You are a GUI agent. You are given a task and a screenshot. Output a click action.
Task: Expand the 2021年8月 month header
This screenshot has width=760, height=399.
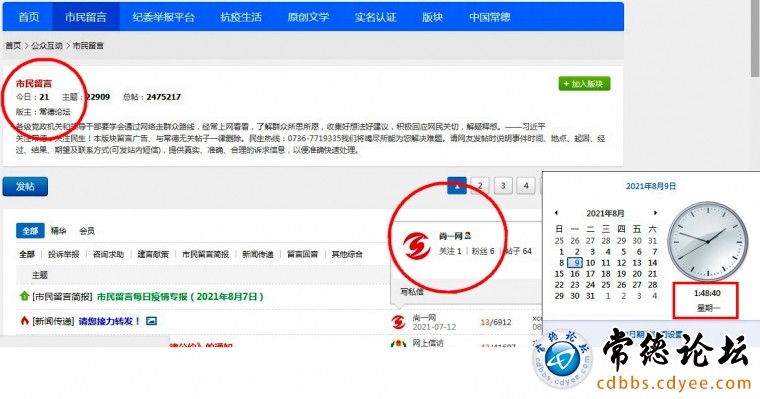[x=605, y=213]
